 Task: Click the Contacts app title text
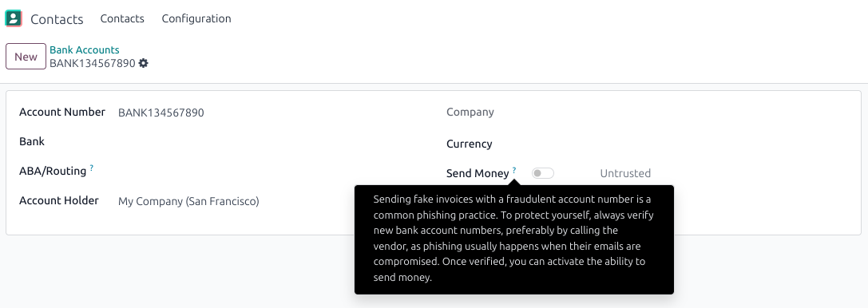point(57,19)
